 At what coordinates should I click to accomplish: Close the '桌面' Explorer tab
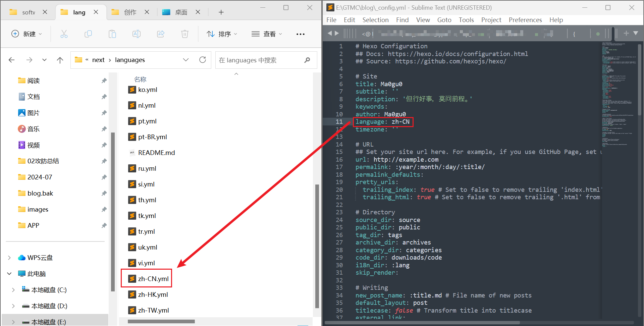pyautogui.click(x=198, y=12)
